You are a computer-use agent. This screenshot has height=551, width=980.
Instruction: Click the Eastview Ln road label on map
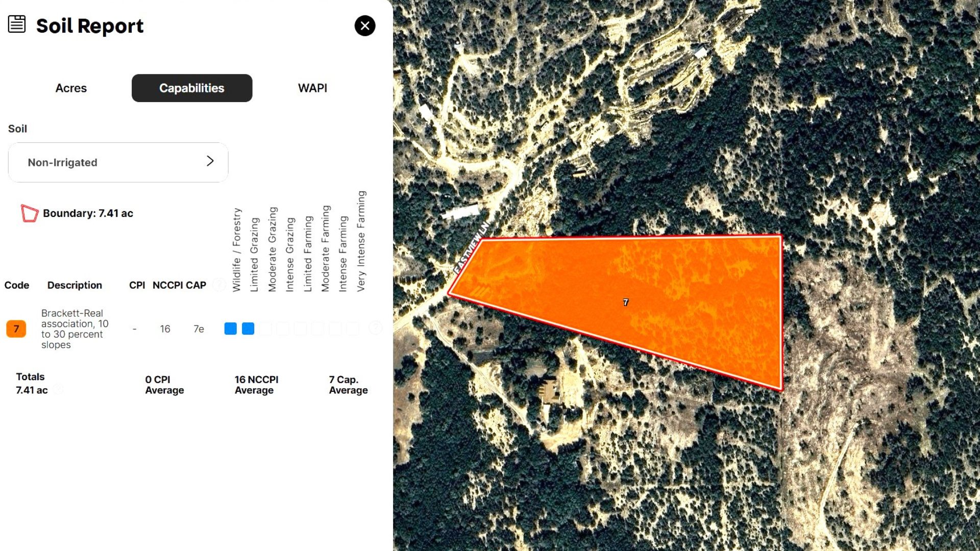tap(471, 248)
